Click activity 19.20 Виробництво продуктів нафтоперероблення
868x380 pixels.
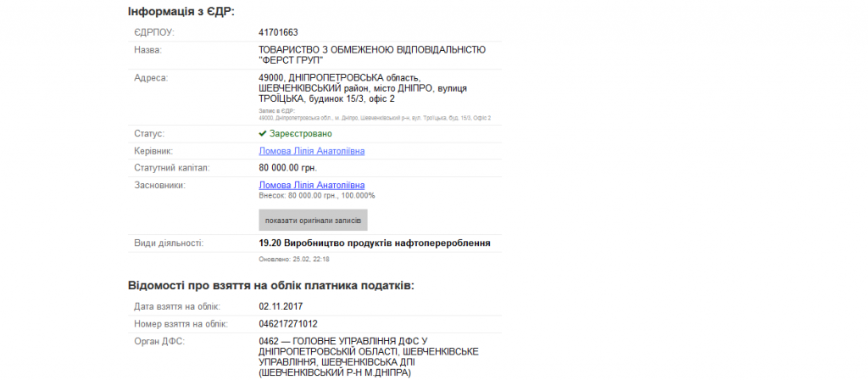click(x=374, y=243)
